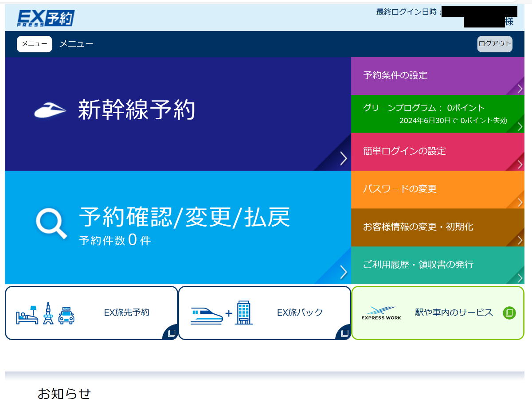Image resolution: width=532 pixels, height=399 pixels.
Task: Click the new-window icon on EX旅パック card
Action: click(x=344, y=333)
